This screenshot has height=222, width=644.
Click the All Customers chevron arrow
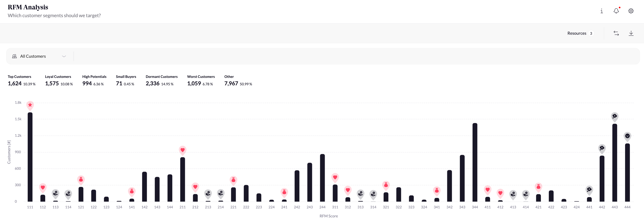click(x=64, y=56)
